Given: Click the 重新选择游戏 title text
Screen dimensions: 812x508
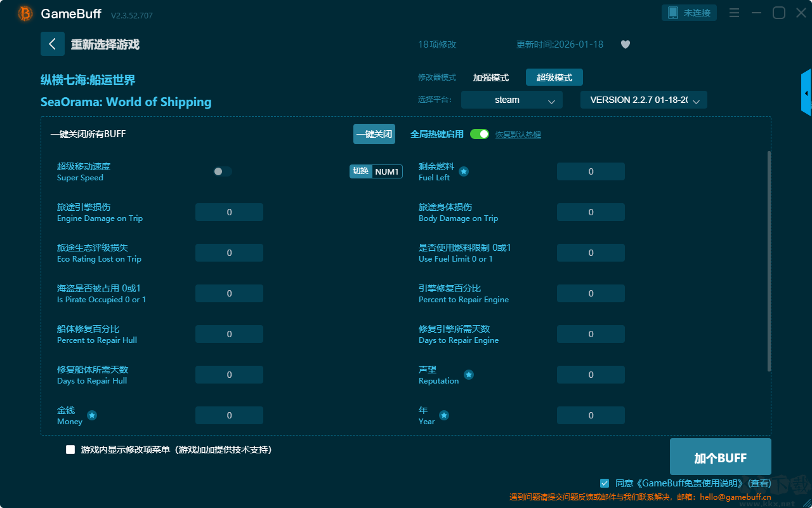Looking at the screenshot, I should click(x=105, y=44).
